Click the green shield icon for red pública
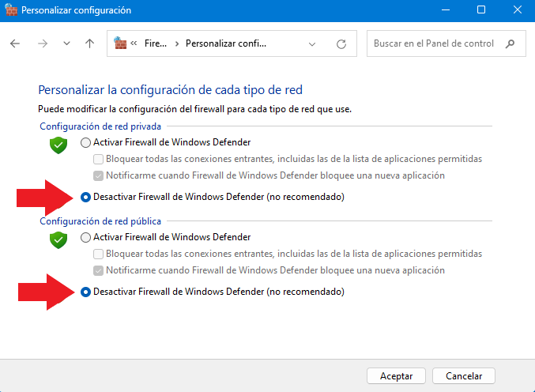 pos(58,240)
